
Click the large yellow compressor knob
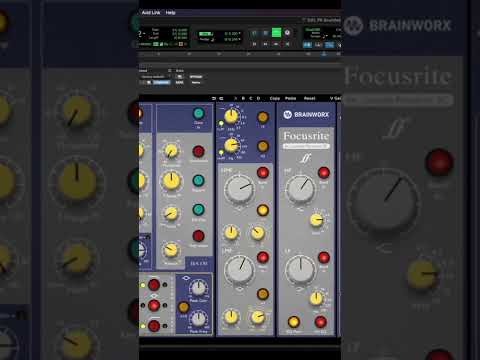click(x=171, y=181)
